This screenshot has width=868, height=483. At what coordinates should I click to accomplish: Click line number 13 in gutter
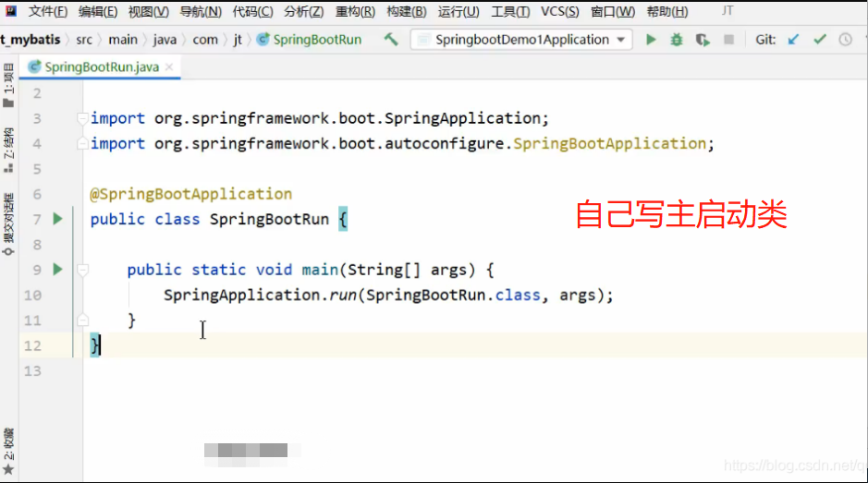[32, 370]
